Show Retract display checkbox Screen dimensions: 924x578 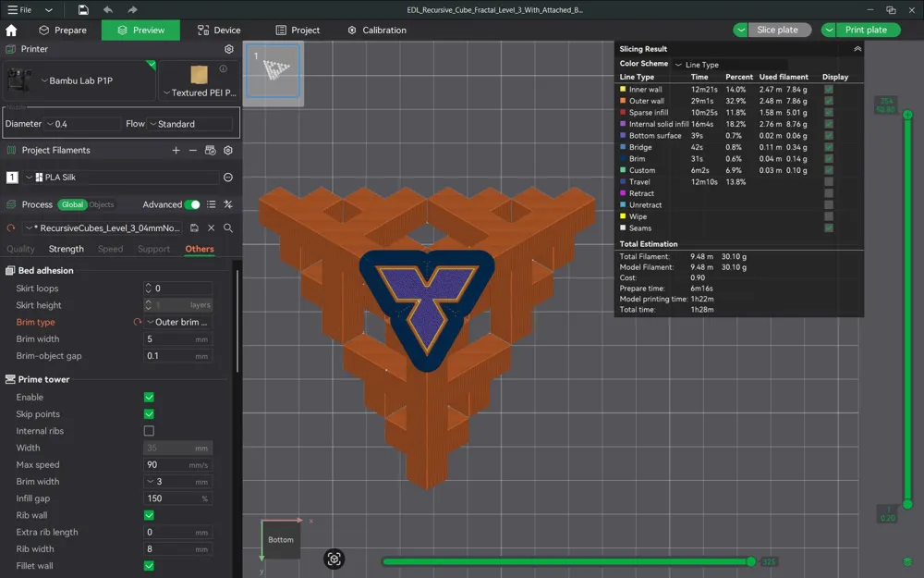tap(829, 193)
